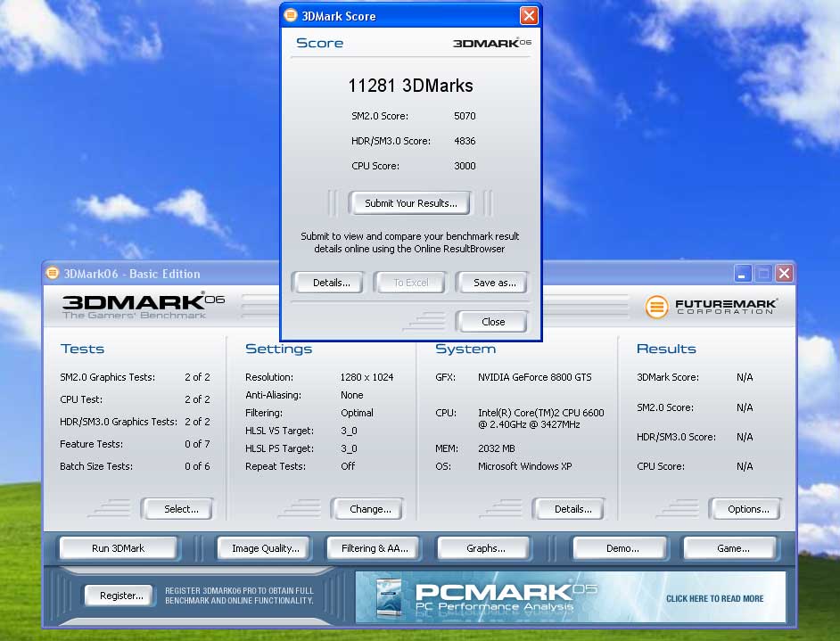The image size is (840, 641).
Task: Minimize the 3DMark06 main window
Action: tap(742, 273)
